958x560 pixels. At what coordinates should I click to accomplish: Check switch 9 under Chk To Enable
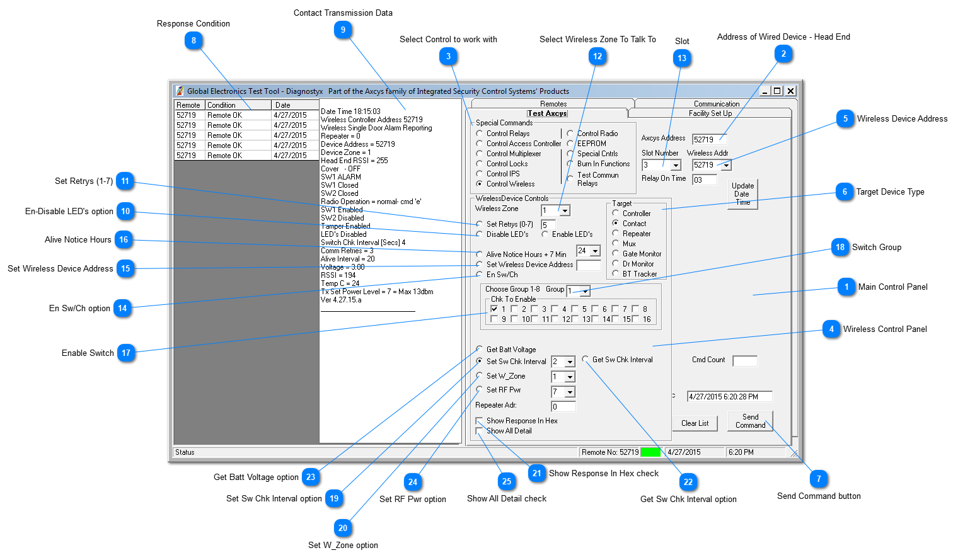click(x=494, y=319)
